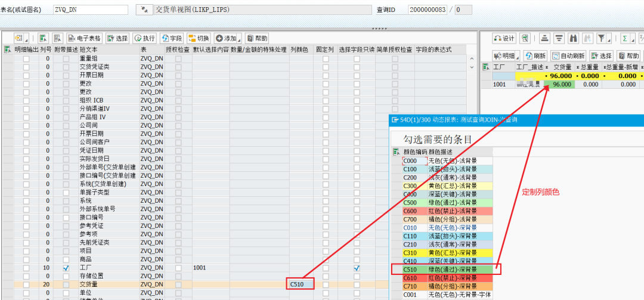
Task: Uncheck 选择字段只读 checkbox for 工厂 row
Action: (x=357, y=268)
